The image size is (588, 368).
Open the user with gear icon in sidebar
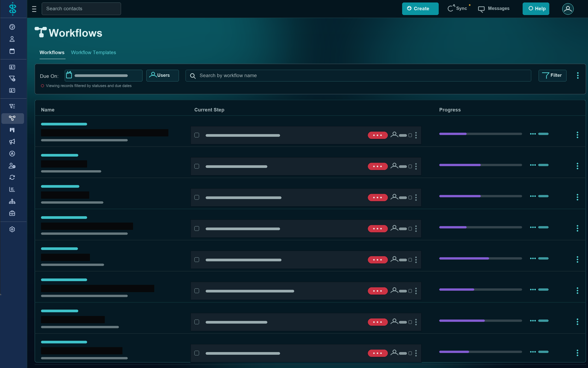[12, 166]
